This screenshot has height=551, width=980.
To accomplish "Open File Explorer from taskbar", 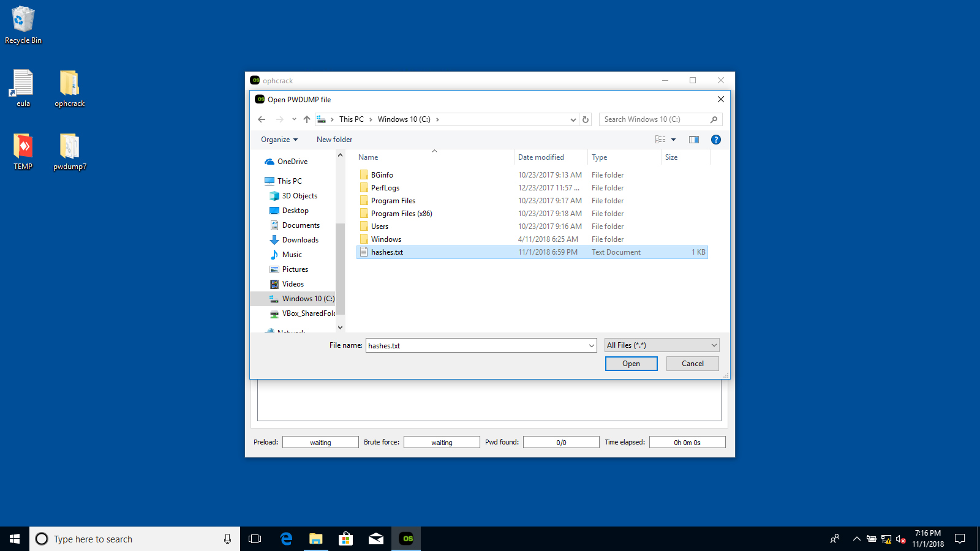I will [315, 539].
